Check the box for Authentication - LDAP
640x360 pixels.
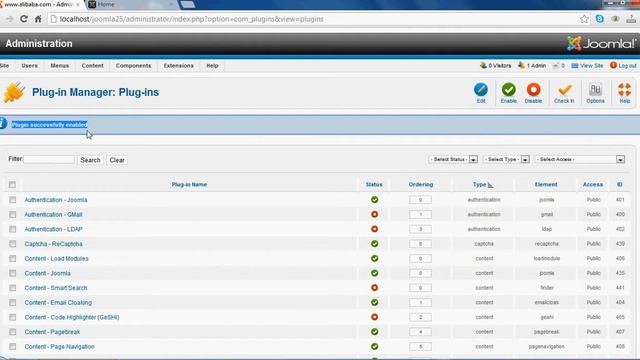pos(13,229)
